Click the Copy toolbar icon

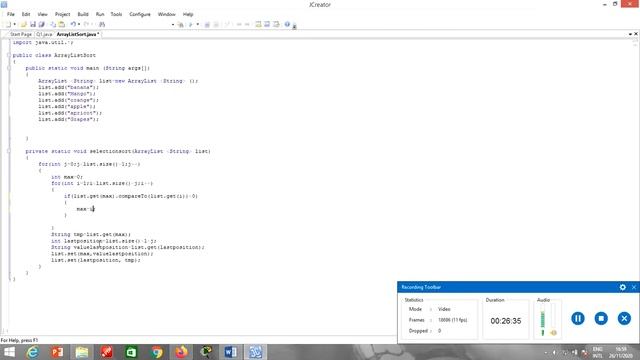[53, 24]
